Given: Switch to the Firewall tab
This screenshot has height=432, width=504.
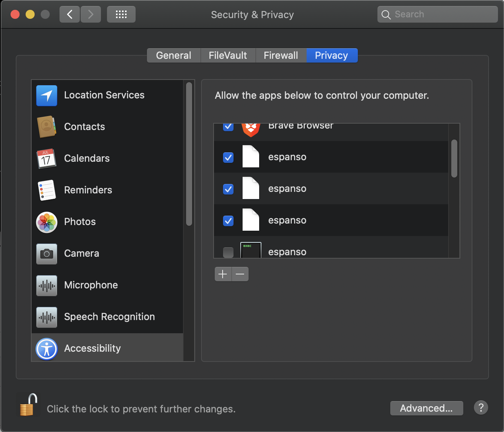Looking at the screenshot, I should [281, 55].
